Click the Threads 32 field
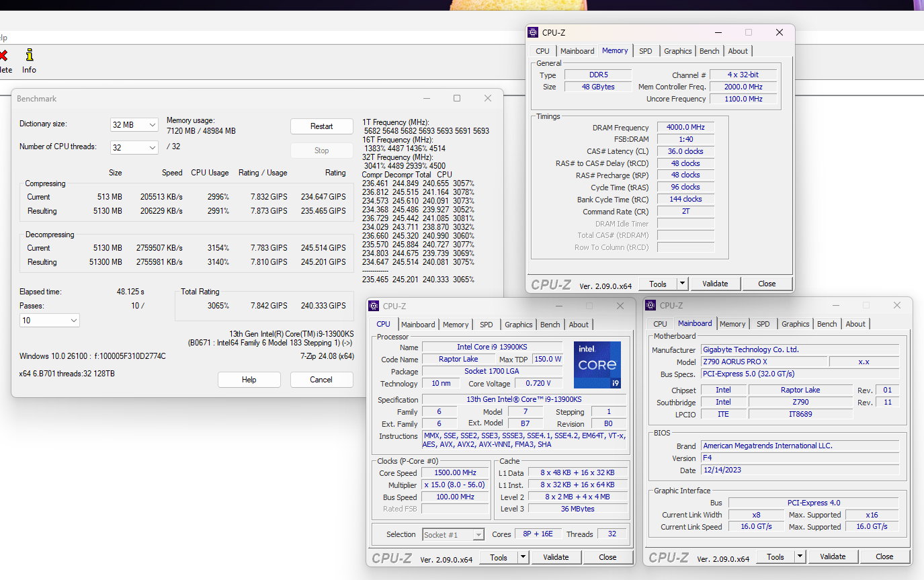Viewport: 924px width, 580px height. [612, 534]
